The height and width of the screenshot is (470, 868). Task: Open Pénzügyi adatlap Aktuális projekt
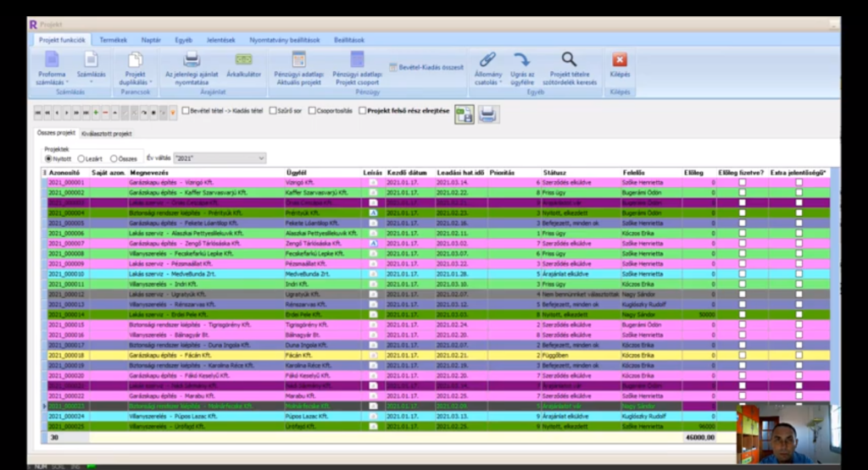pyautogui.click(x=298, y=61)
